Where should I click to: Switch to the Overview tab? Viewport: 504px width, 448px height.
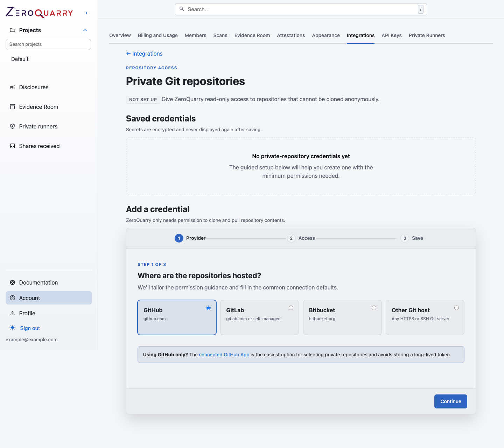[120, 35]
